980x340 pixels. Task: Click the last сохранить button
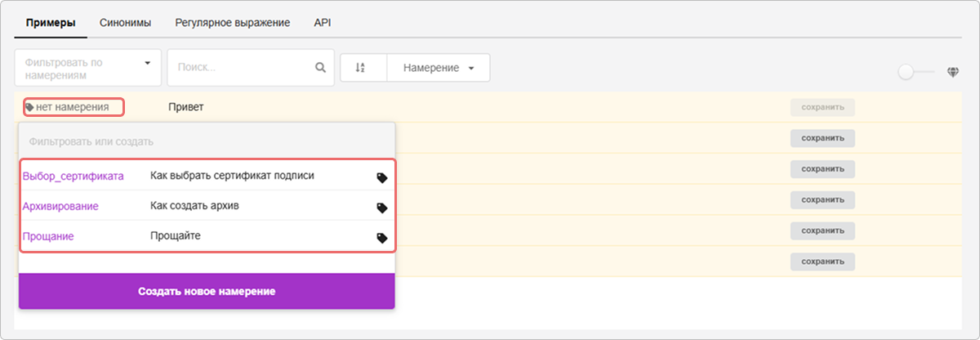click(822, 262)
